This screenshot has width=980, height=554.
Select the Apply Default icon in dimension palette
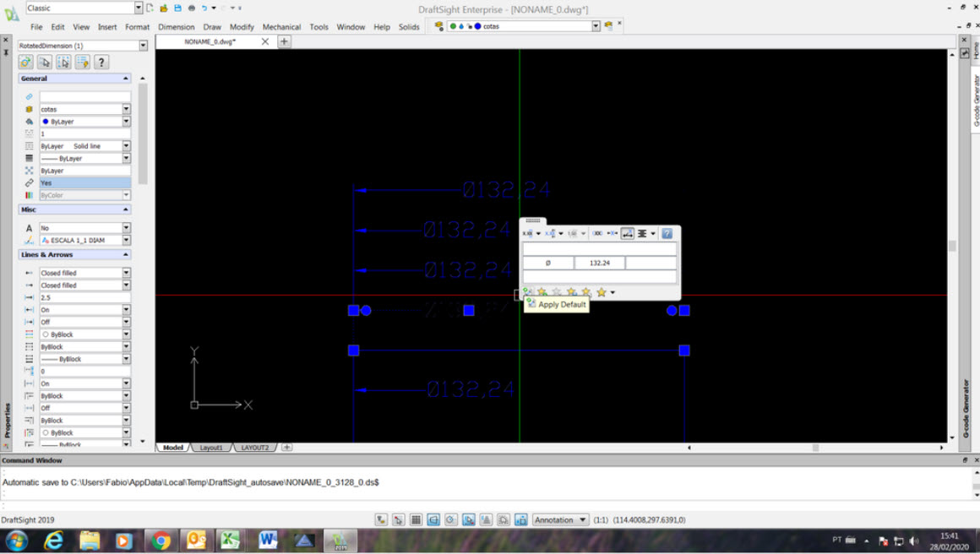pyautogui.click(x=527, y=291)
